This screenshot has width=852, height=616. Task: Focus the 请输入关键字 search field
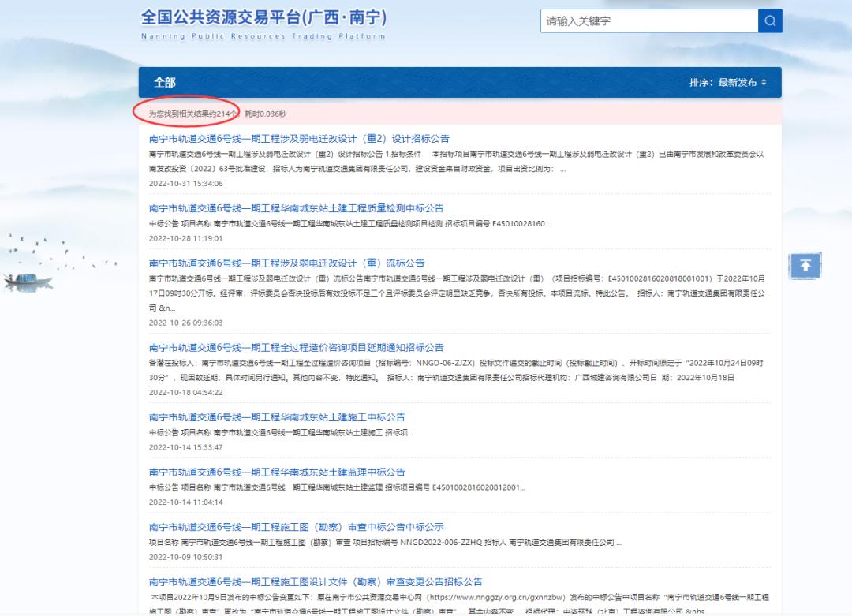pyautogui.click(x=648, y=21)
